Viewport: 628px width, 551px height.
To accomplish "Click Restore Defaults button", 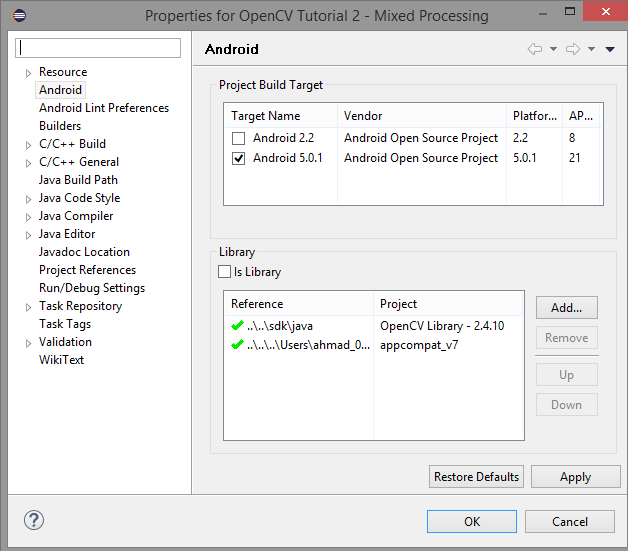I will [476, 477].
